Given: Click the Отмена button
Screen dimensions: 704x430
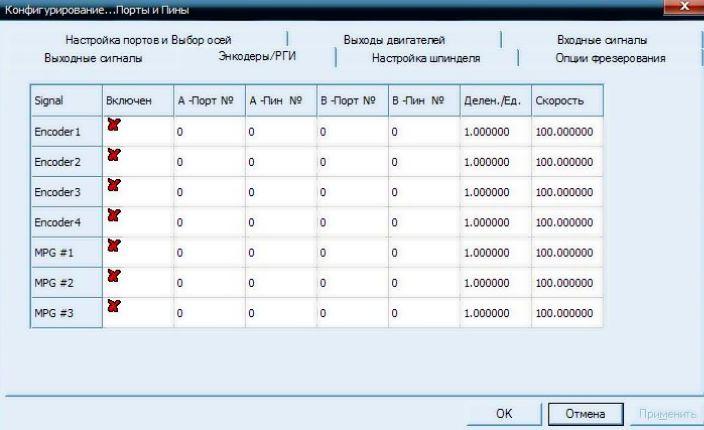Looking at the screenshot, I should click(585, 413).
